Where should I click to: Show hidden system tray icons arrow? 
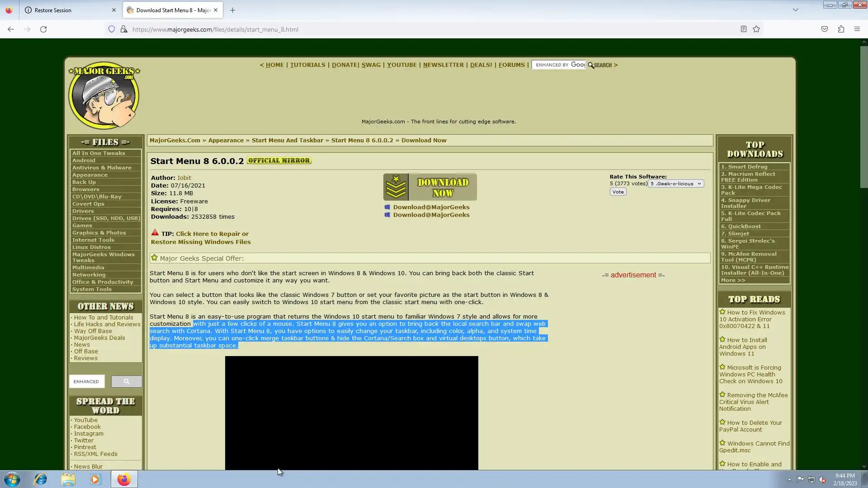pyautogui.click(x=789, y=480)
